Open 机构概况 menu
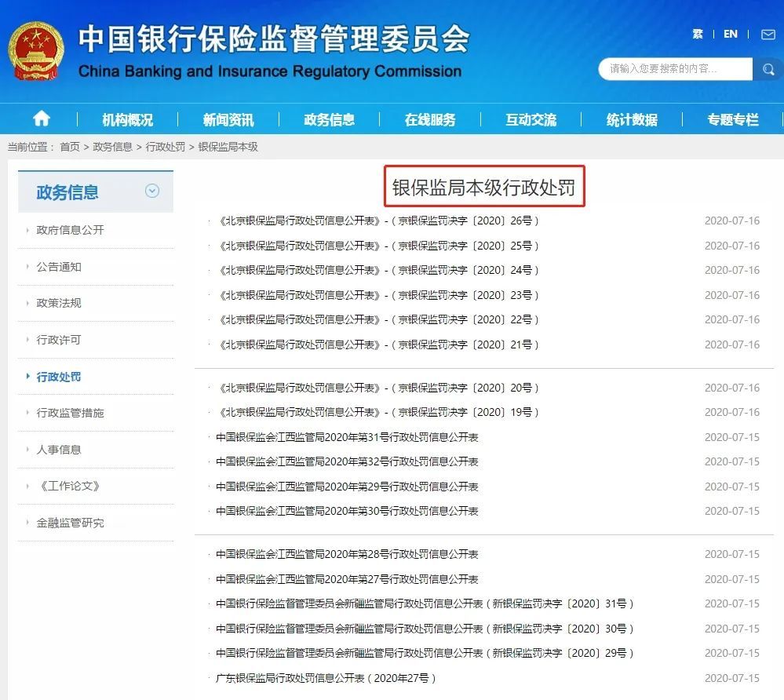The height and width of the screenshot is (700, 784). click(x=127, y=119)
